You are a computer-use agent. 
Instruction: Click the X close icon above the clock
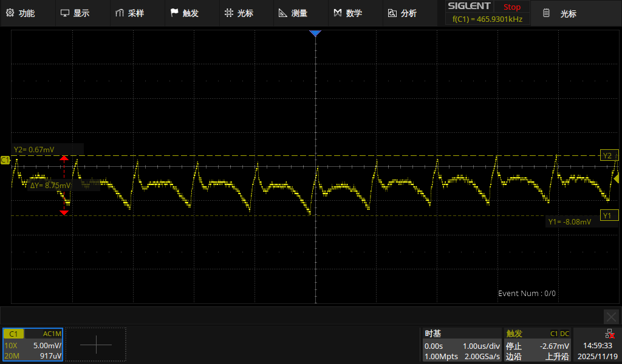point(611,316)
